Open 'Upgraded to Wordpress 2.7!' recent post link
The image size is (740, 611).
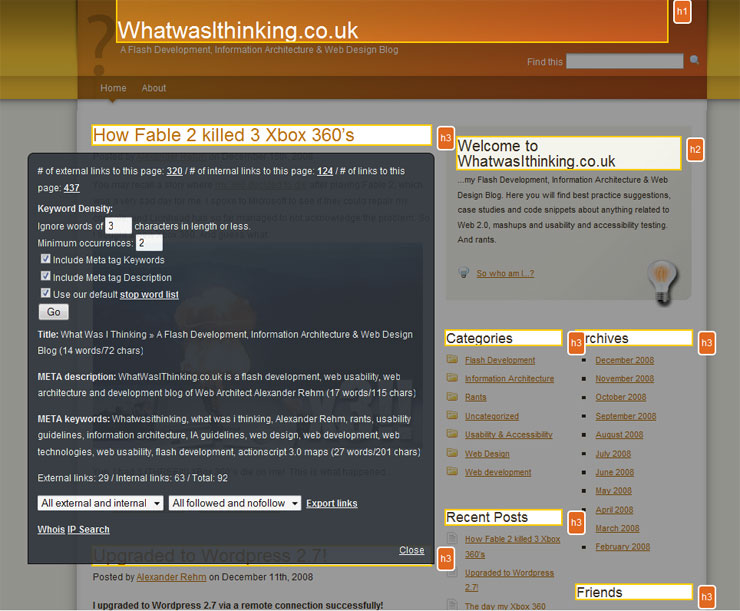coord(509,580)
